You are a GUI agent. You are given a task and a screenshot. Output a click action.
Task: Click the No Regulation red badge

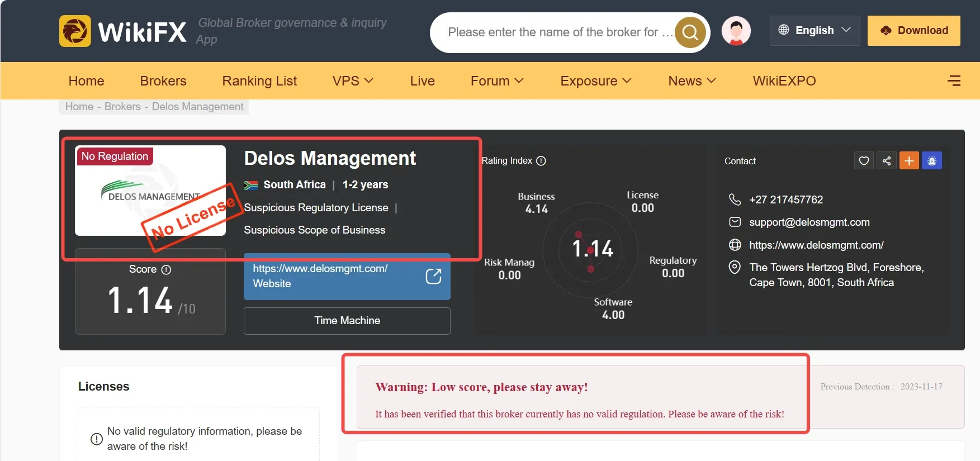pos(115,156)
